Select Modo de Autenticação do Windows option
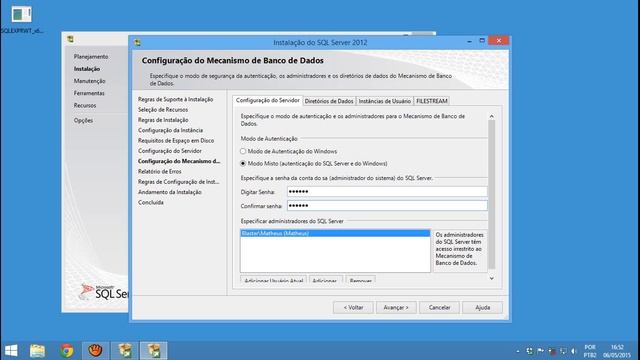 click(289, 151)
